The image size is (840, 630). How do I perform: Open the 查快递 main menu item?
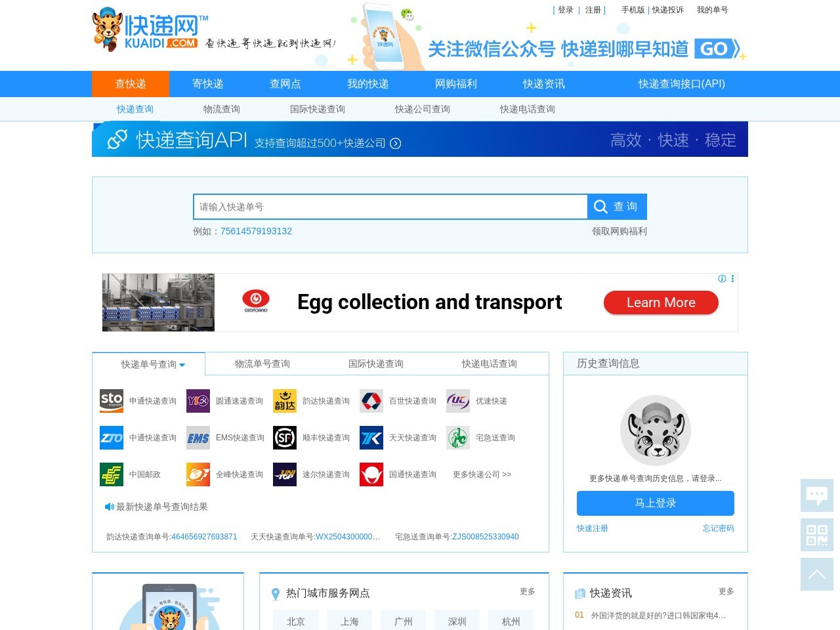tap(131, 84)
